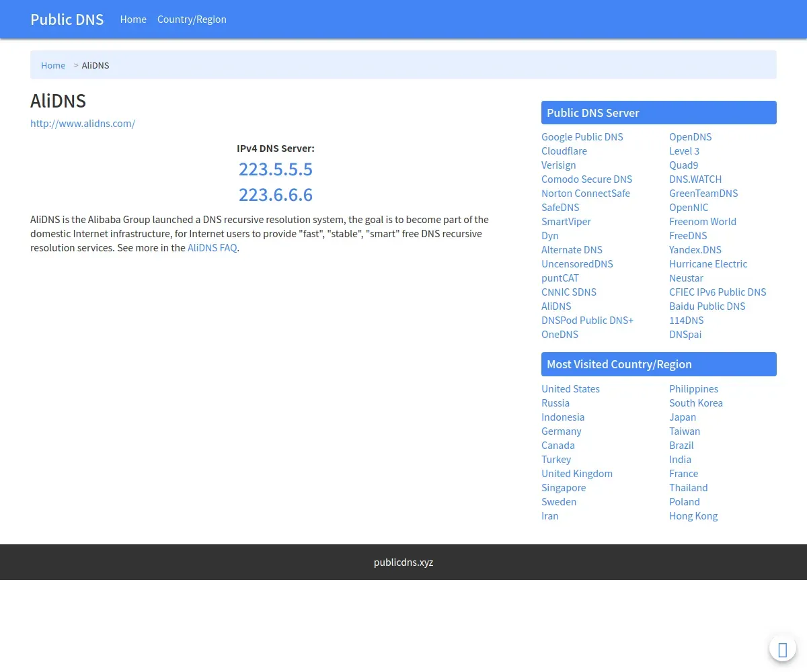Open the Germany link
The image size is (807, 672).
tap(562, 431)
